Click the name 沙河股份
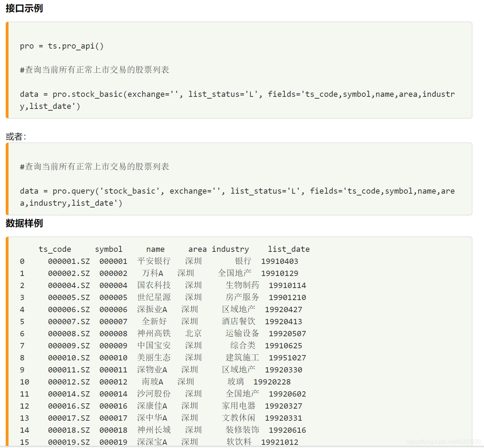 pos(154,394)
